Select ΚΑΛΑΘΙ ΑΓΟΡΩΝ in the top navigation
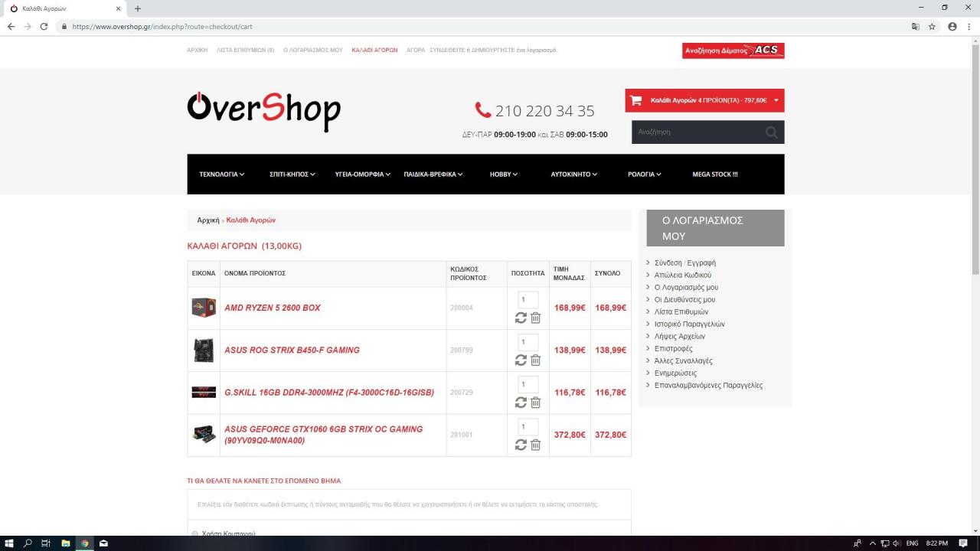The width and height of the screenshot is (980, 551). 374,50
